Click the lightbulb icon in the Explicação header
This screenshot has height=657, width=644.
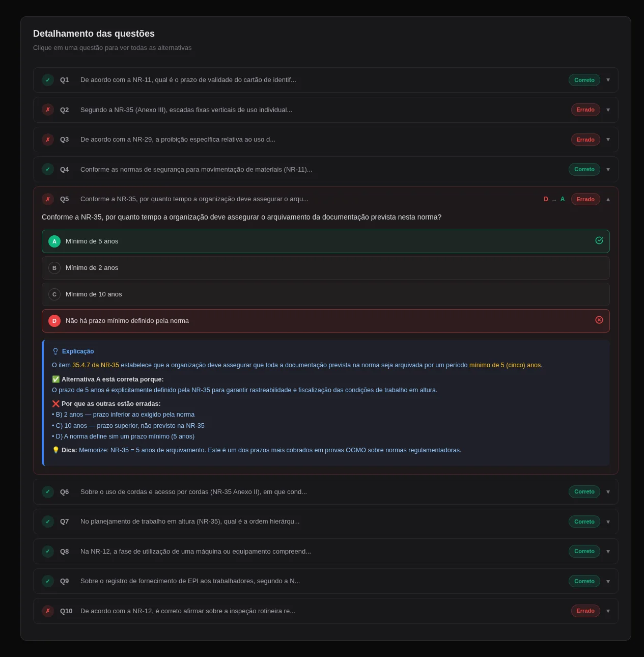(x=55, y=351)
